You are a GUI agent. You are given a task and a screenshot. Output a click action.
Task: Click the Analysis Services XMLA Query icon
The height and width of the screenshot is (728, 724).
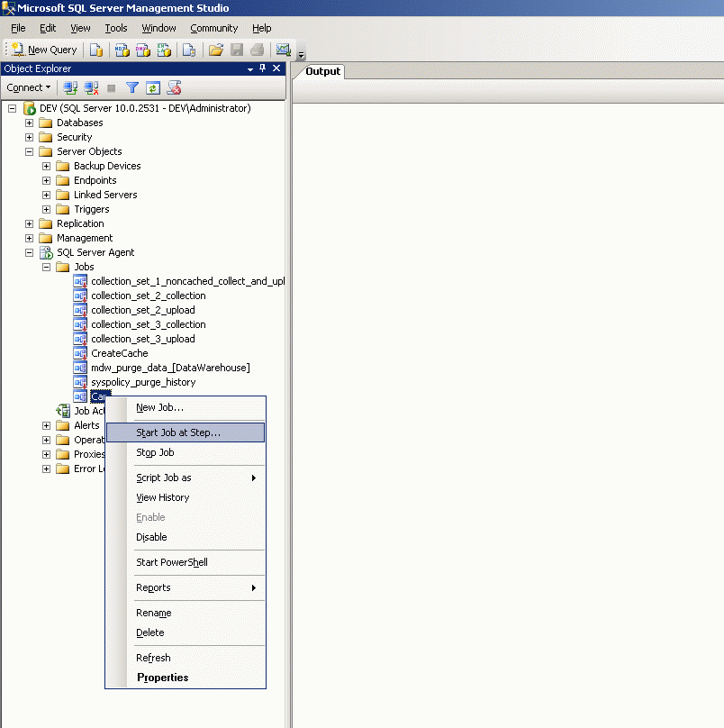pyautogui.click(x=164, y=50)
